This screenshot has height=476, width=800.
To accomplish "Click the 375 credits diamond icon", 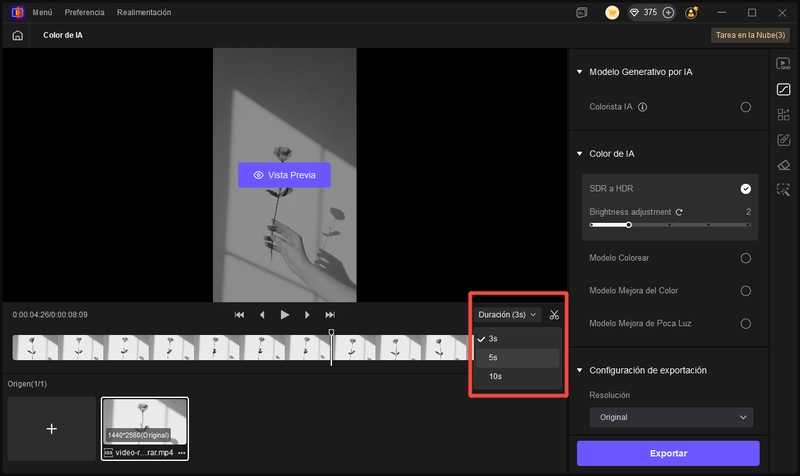I will pos(634,13).
